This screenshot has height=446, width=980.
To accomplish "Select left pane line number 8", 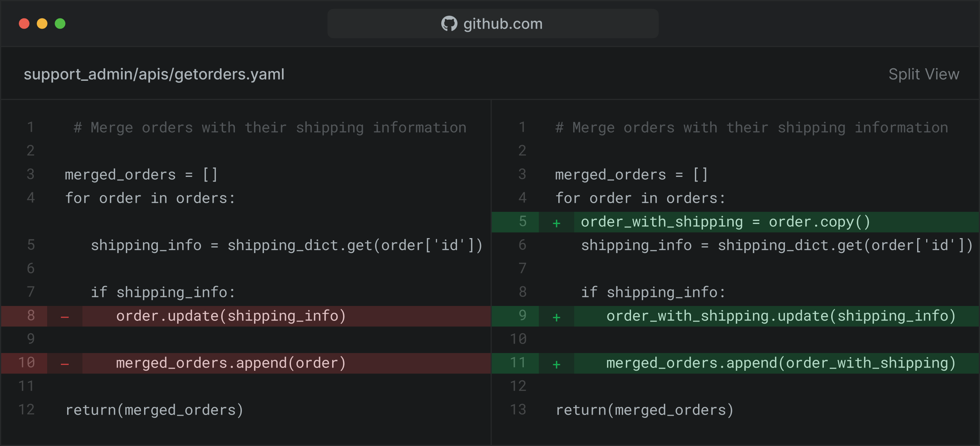I will [31, 316].
